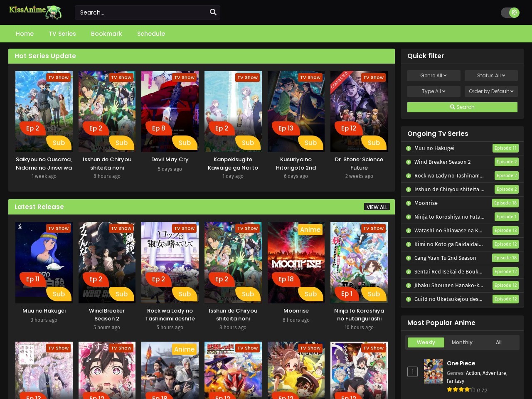Click green bullet icon beside Guild no Uketsukejou
532x399 pixels.
click(409, 299)
